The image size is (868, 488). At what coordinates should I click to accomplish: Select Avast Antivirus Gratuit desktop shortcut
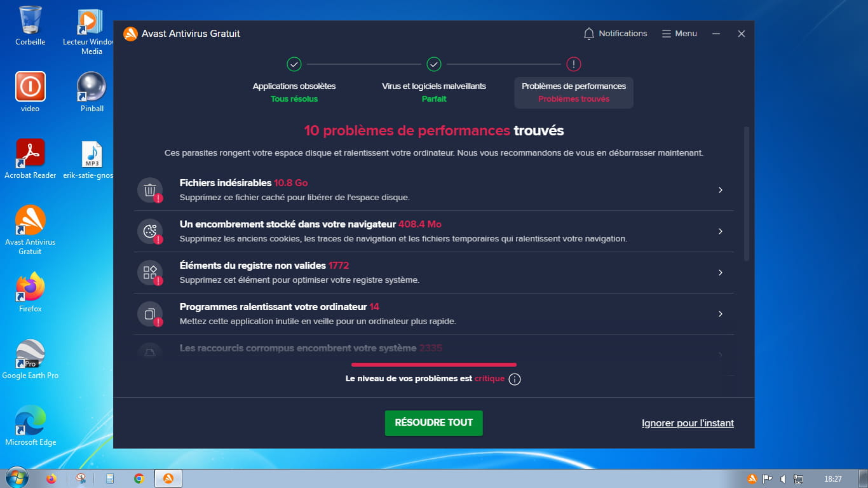point(30,230)
